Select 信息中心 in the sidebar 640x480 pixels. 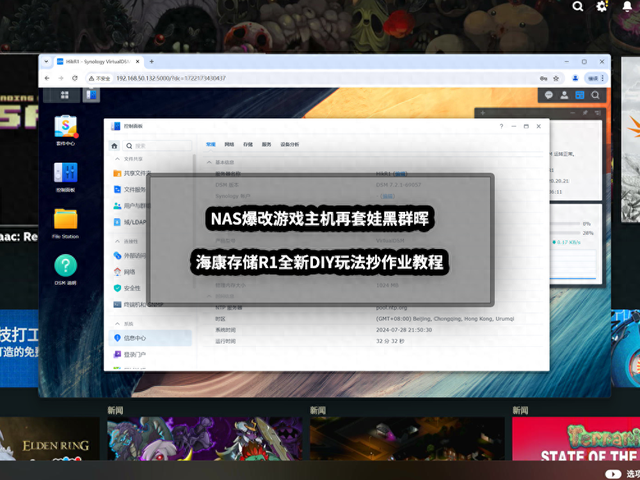151,338
